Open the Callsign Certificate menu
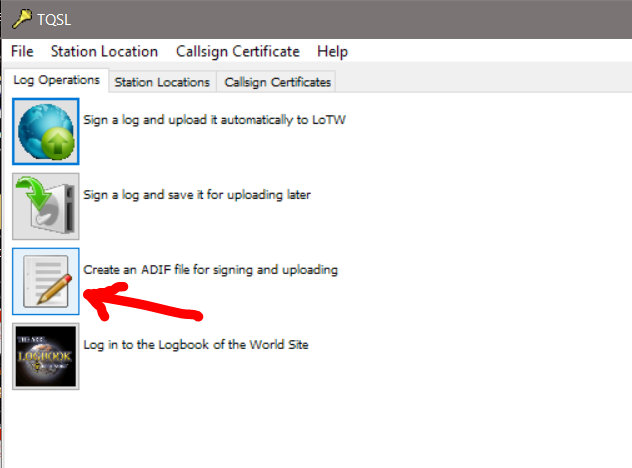This screenshot has height=468, width=632. click(237, 51)
